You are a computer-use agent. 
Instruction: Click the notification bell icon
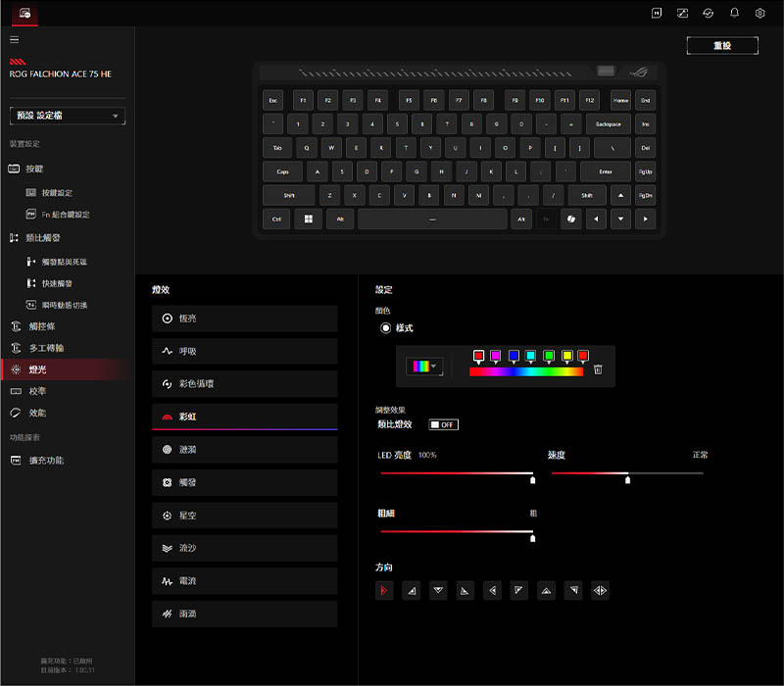click(735, 13)
